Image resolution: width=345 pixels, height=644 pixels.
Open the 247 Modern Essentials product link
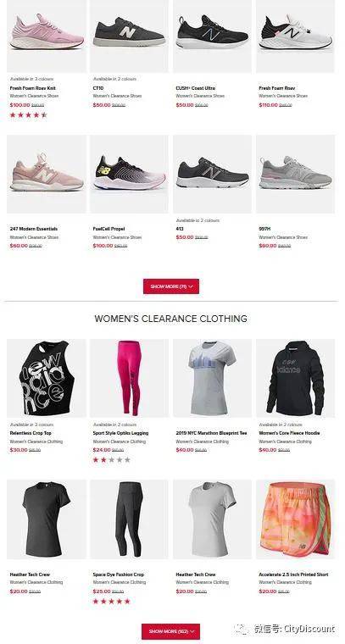[x=34, y=229]
